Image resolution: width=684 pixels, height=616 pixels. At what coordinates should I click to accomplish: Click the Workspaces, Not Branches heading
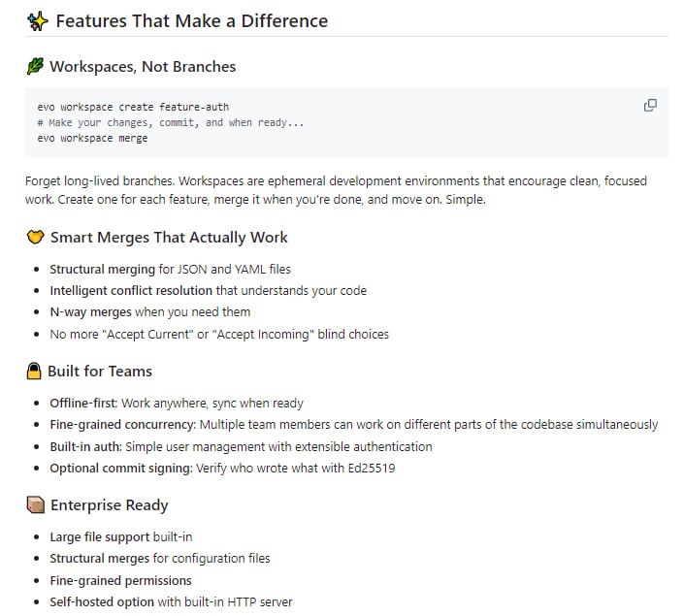pyautogui.click(x=143, y=67)
